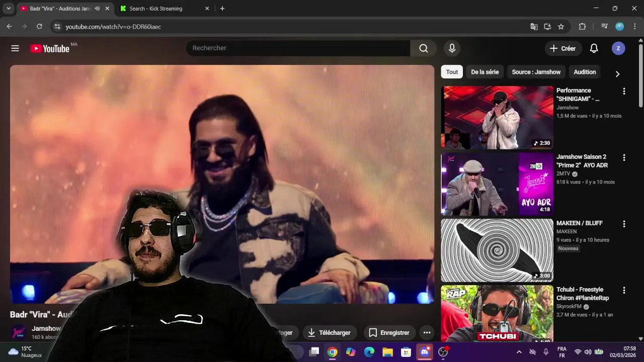Open the YouTube hamburger guide menu
644x362 pixels.
(x=15, y=48)
